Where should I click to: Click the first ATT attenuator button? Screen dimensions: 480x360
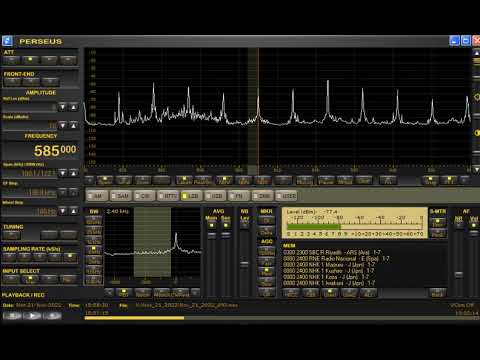12,60
